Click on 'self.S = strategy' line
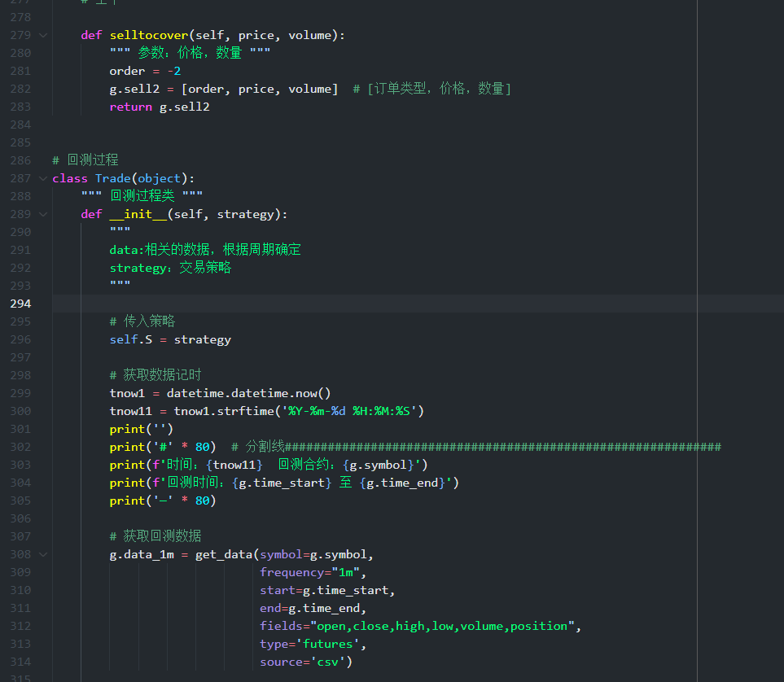Viewport: 784px width, 682px height. [170, 339]
